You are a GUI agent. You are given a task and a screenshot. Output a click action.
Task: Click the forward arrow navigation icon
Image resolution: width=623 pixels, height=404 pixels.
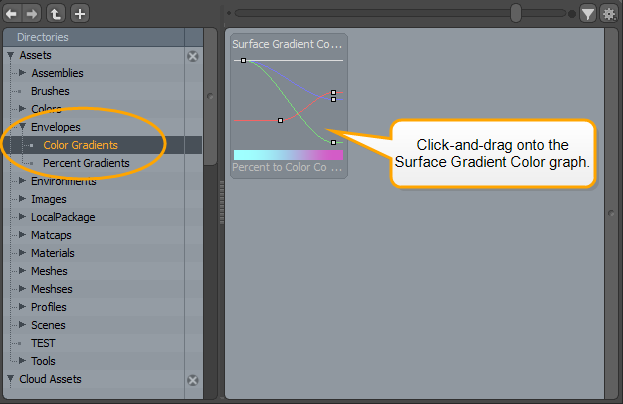(x=32, y=14)
